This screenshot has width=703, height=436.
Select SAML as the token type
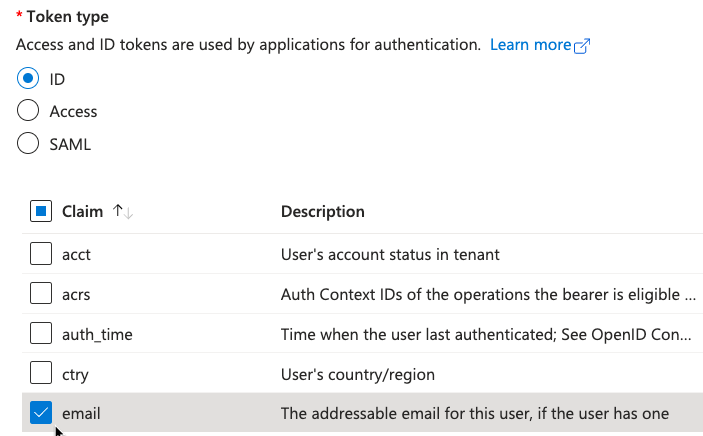[x=28, y=143]
